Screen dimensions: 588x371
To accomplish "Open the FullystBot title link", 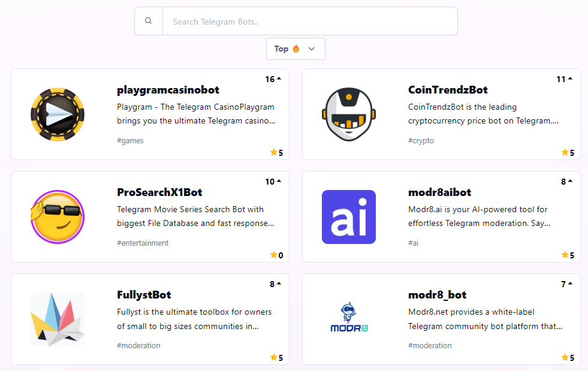I will 144,295.
